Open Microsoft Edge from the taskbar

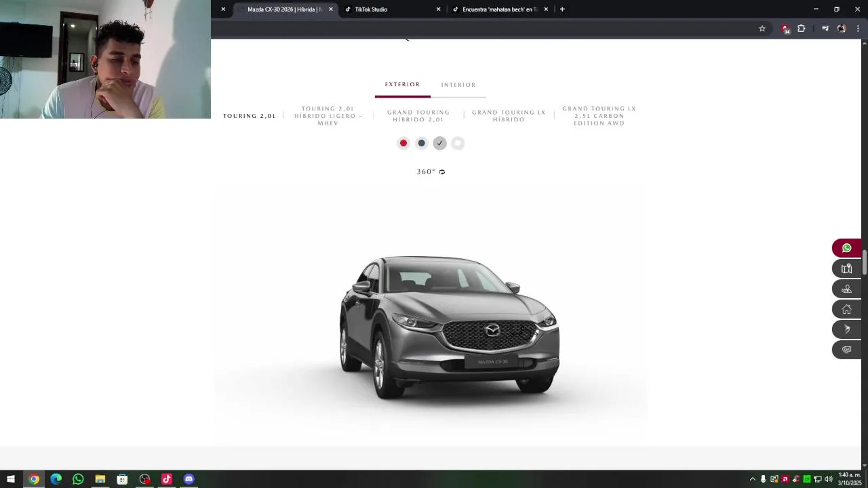coord(56,479)
